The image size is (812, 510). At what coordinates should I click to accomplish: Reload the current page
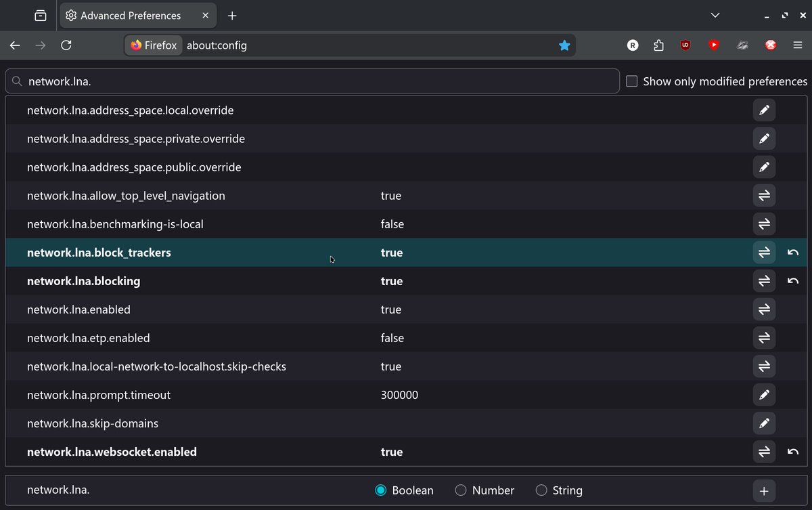[x=66, y=45]
